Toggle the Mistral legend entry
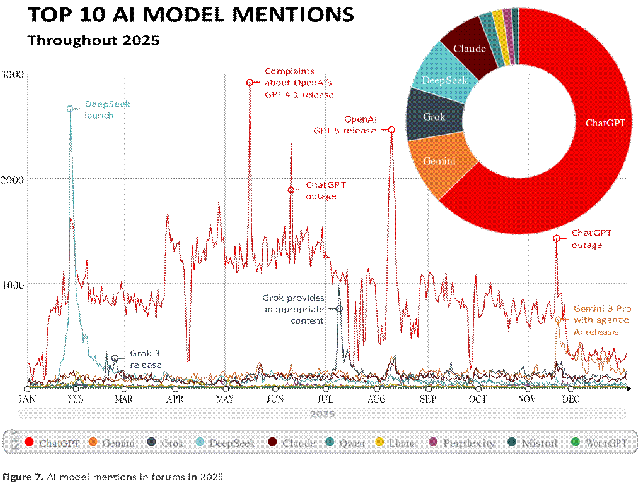This screenshot has height=483, width=640. (532, 443)
